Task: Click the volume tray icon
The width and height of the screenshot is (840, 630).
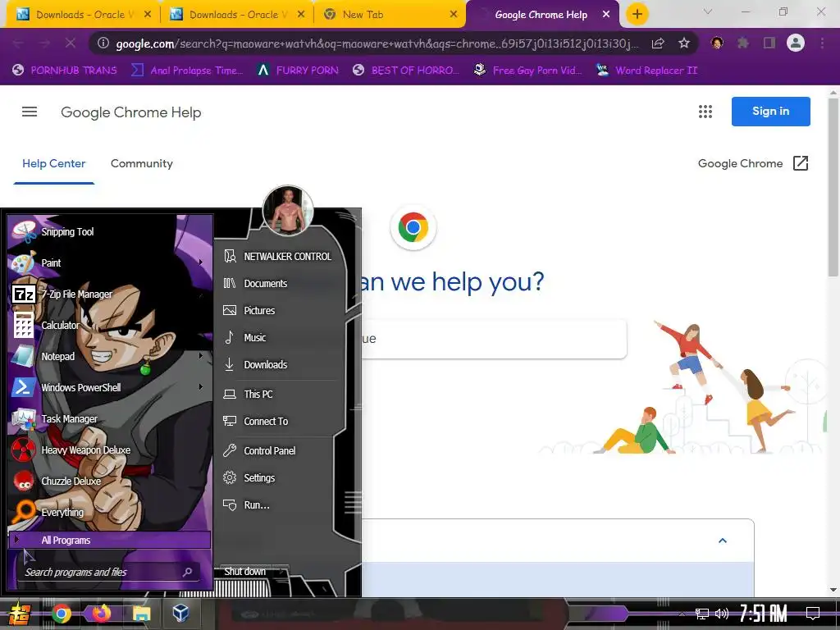Action: pyautogui.click(x=722, y=614)
